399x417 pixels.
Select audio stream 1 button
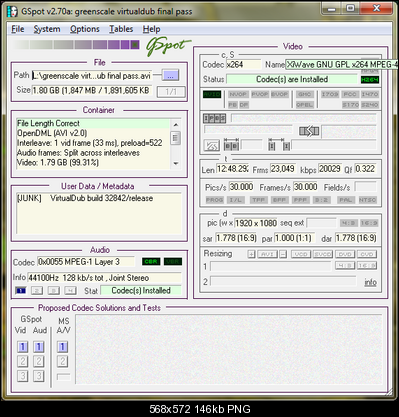(21, 291)
